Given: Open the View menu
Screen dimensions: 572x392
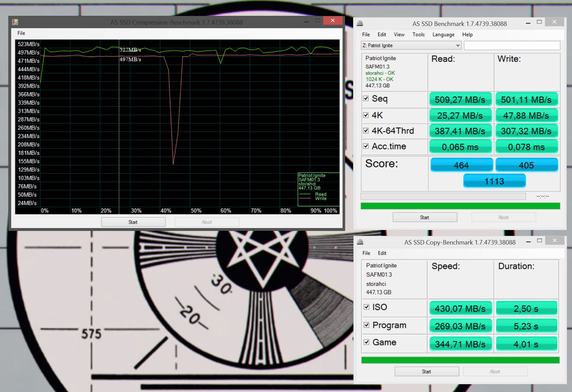Looking at the screenshot, I should tap(399, 35).
